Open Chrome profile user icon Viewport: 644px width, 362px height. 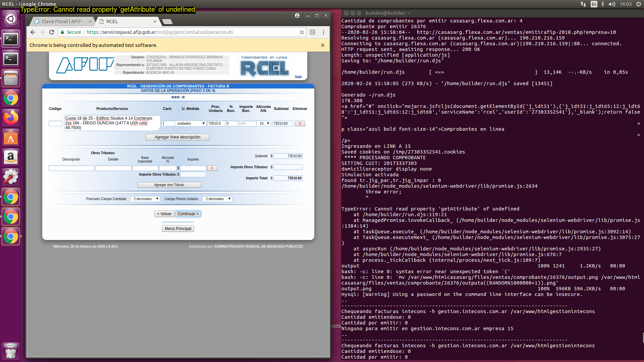click(297, 15)
